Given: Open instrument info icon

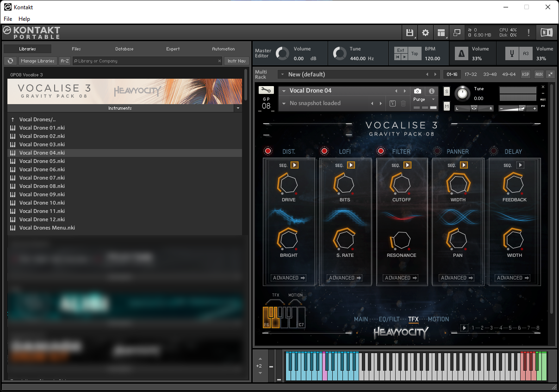Looking at the screenshot, I should [431, 91].
